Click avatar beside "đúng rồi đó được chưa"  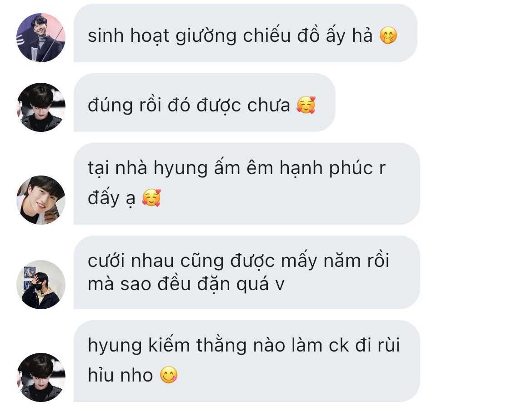[x=41, y=107]
